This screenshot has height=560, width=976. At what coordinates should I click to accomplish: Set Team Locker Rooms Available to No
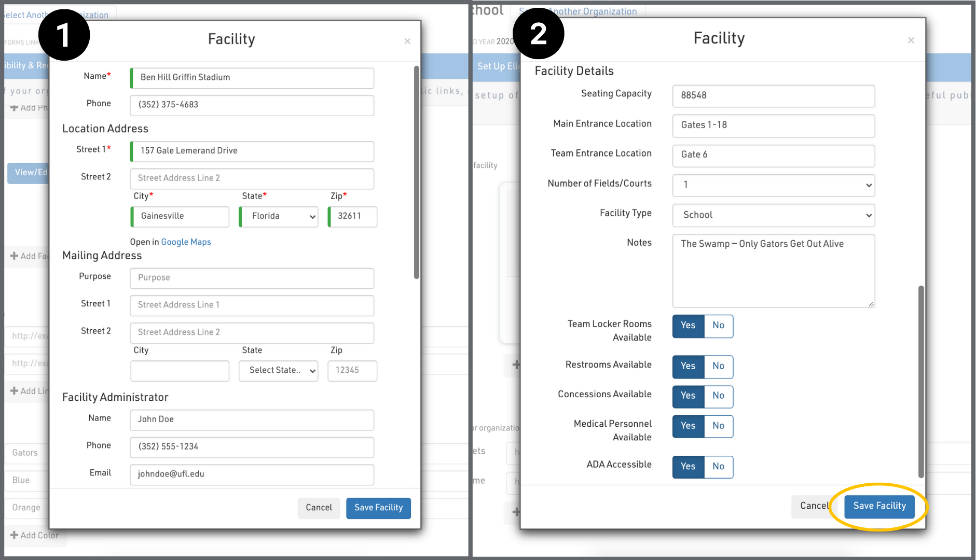(x=718, y=326)
